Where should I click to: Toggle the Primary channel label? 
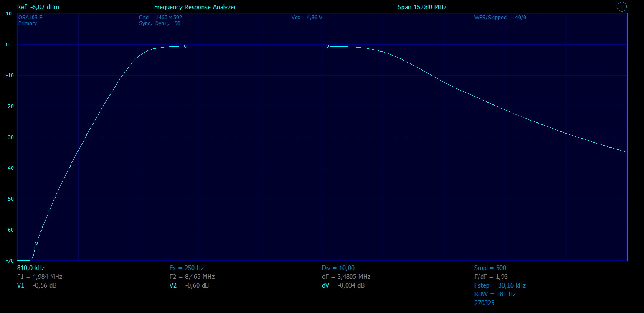28,23
